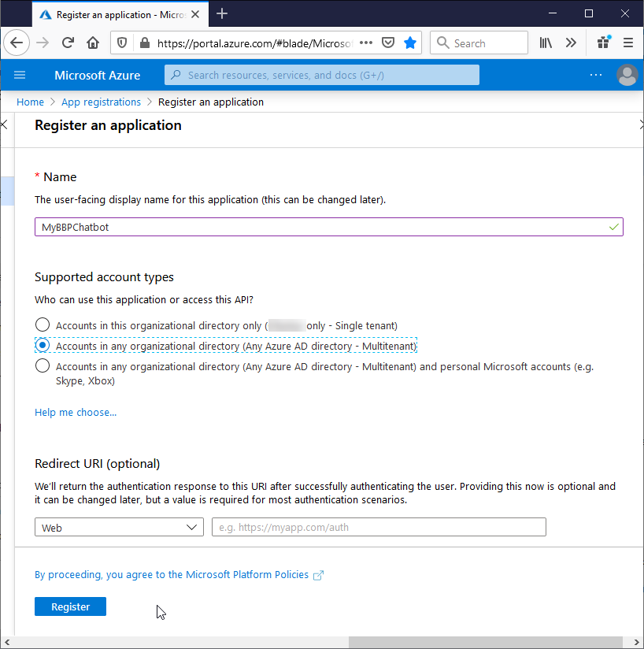644x649 pixels.
Task: Click the Register an application browser tab
Action: coord(120,14)
